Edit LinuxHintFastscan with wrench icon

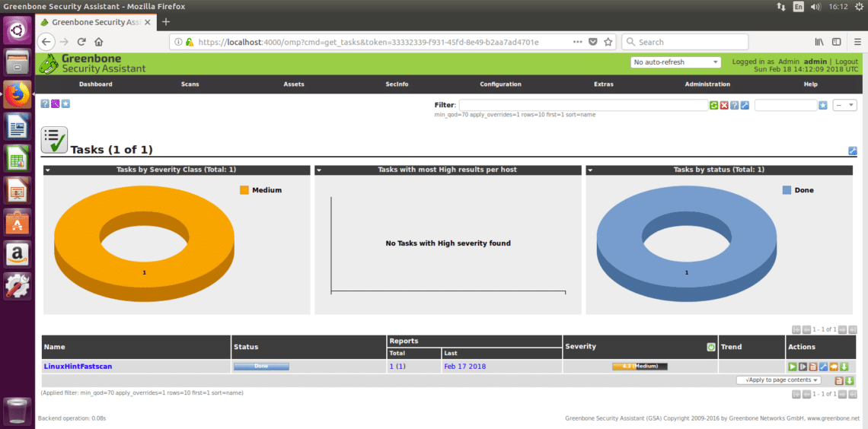click(x=823, y=367)
